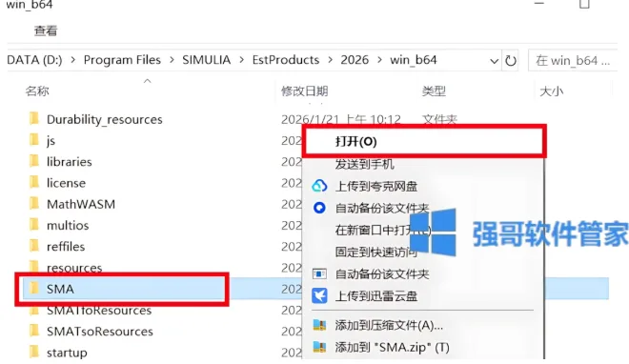
Task: Select the SMA folder name
Action: click(x=60, y=289)
